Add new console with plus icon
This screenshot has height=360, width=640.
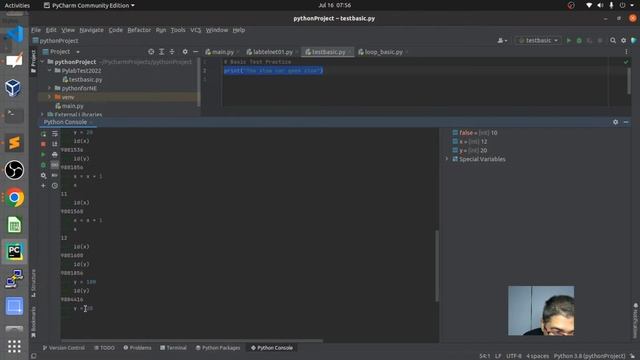click(x=43, y=186)
